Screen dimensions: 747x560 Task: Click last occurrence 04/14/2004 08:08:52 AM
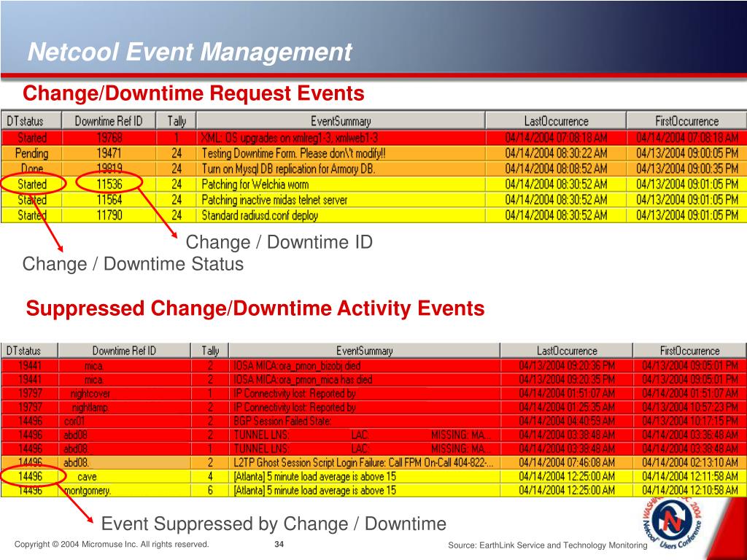556,168
